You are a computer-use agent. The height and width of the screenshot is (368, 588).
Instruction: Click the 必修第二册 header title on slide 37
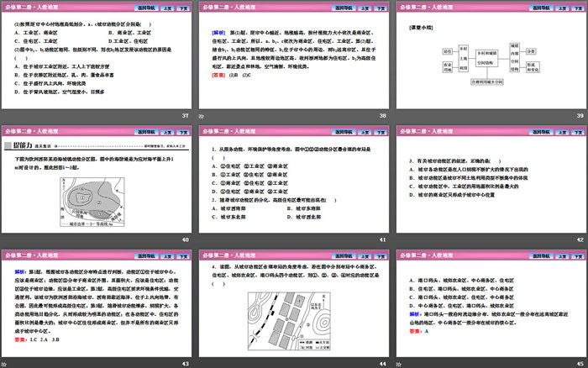[32, 7]
